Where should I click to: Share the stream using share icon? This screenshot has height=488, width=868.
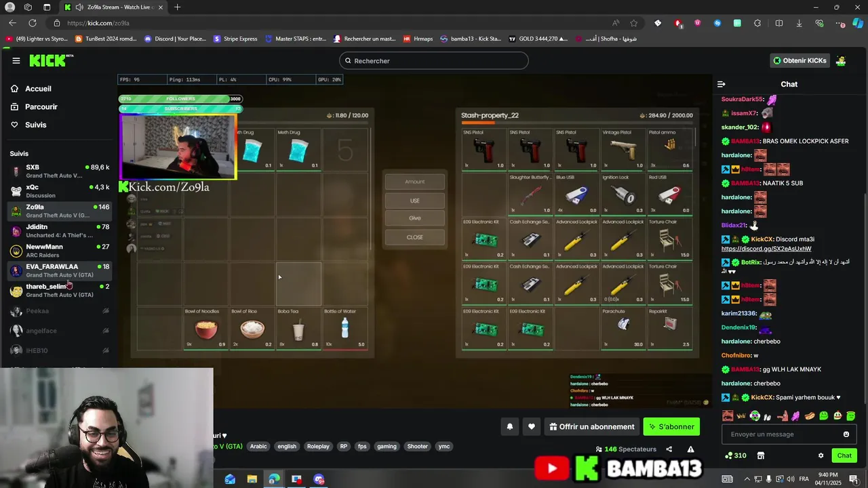[669, 449]
